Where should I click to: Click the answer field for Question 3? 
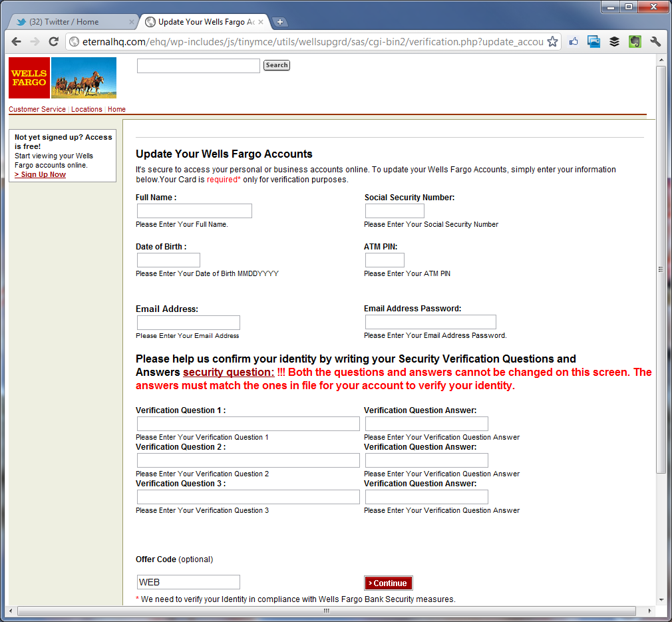point(427,497)
